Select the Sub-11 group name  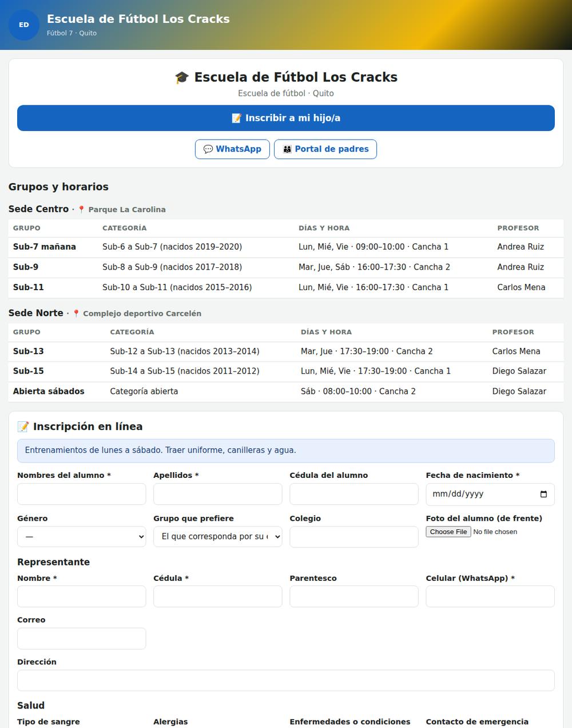[x=29, y=287]
